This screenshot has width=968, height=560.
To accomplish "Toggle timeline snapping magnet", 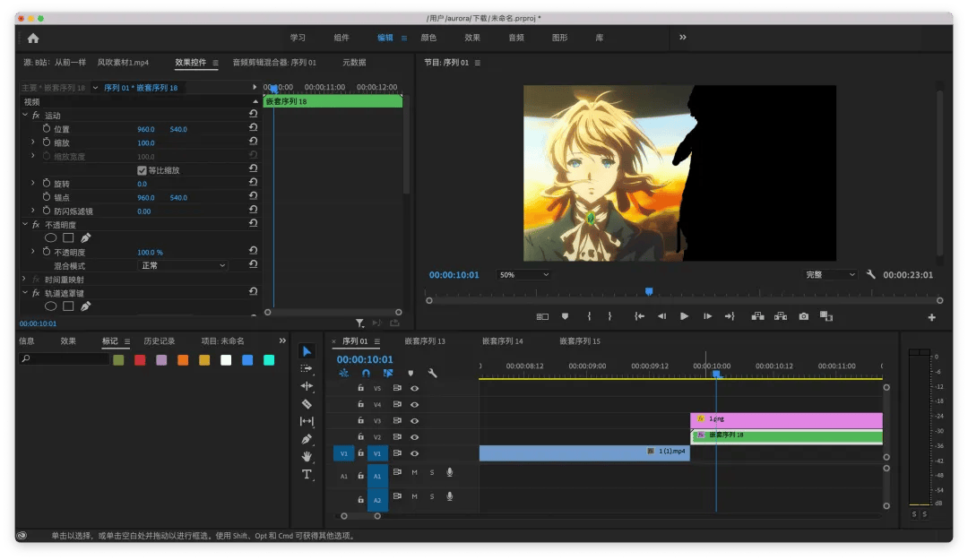I will click(x=366, y=373).
